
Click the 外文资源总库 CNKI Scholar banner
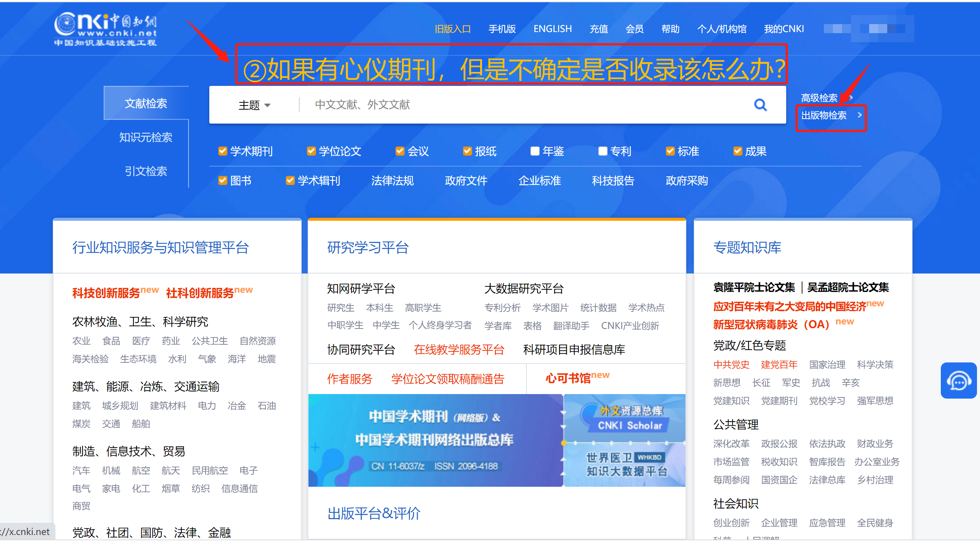pyautogui.click(x=625, y=418)
